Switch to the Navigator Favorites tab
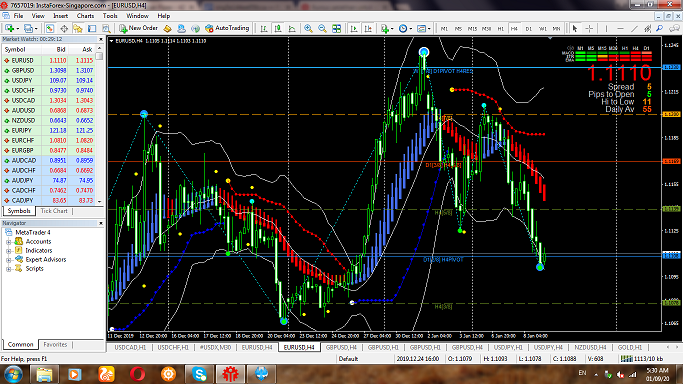The image size is (683, 384). tap(55, 344)
